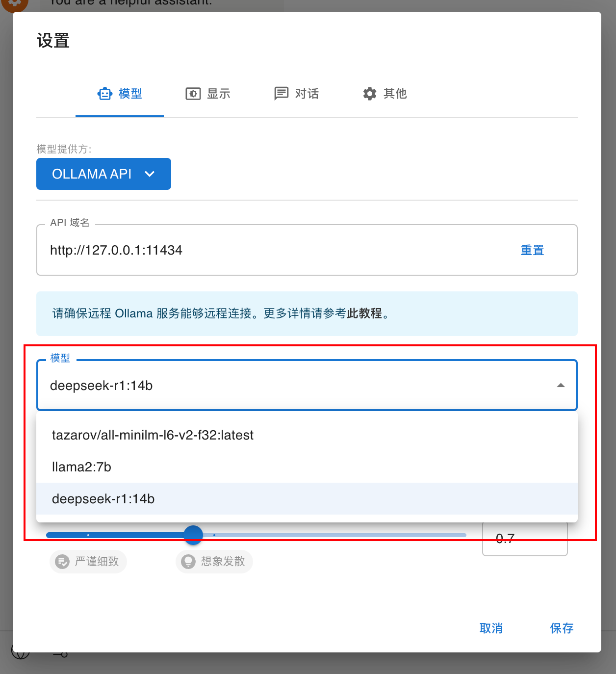
Task: Open the 此教程 tutorial link
Action: pos(364,313)
